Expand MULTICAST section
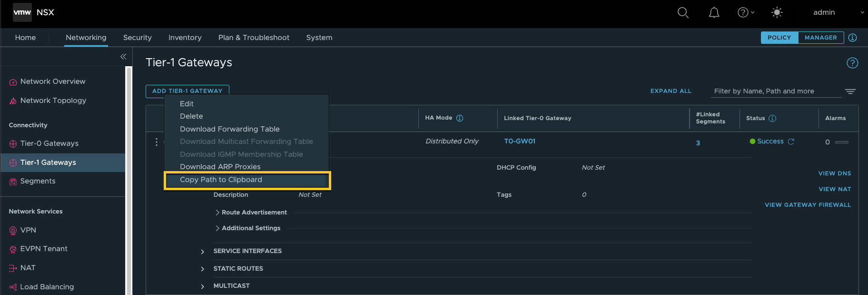Image resolution: width=868 pixels, height=295 pixels. pos(202,286)
